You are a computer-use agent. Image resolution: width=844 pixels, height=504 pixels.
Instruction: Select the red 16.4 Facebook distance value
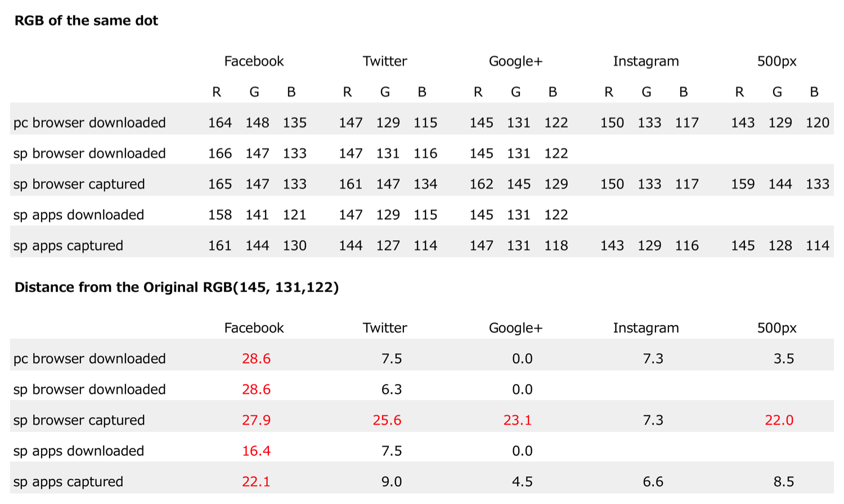[256, 451]
